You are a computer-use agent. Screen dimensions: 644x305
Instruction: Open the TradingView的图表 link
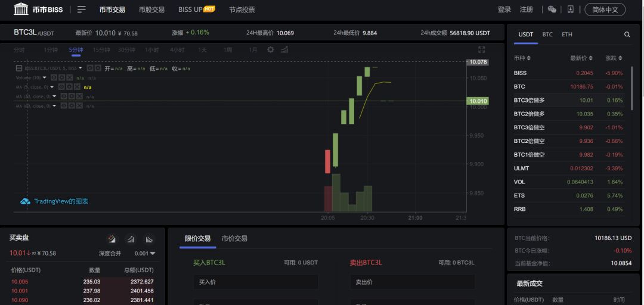pyautogui.click(x=61, y=201)
